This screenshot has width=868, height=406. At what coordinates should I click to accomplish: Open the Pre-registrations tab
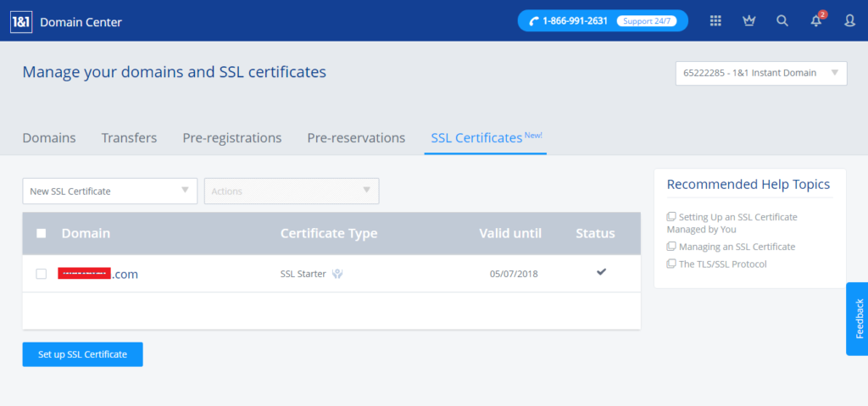coord(232,138)
